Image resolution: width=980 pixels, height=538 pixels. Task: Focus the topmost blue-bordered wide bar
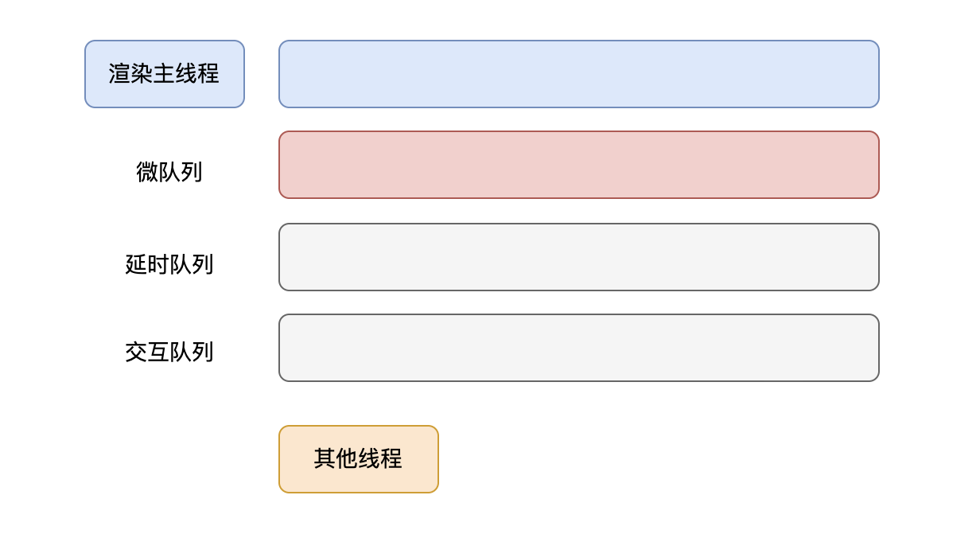[578, 74]
